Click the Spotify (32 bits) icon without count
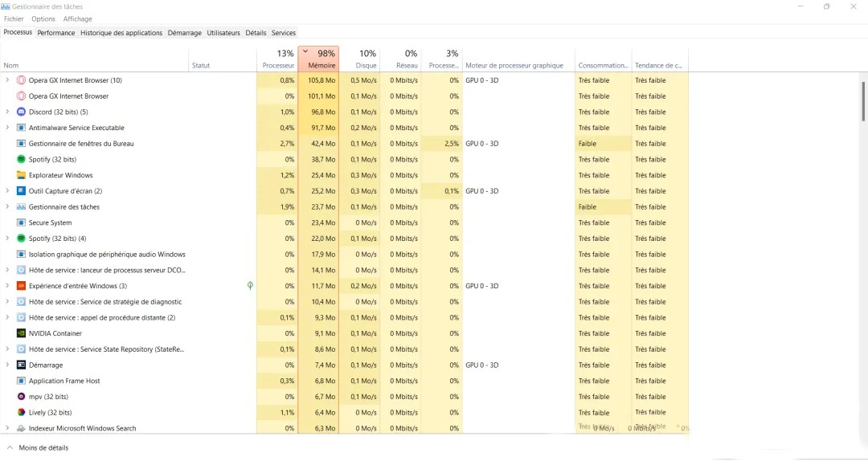Screen dimensions: 868x461 click(x=21, y=159)
